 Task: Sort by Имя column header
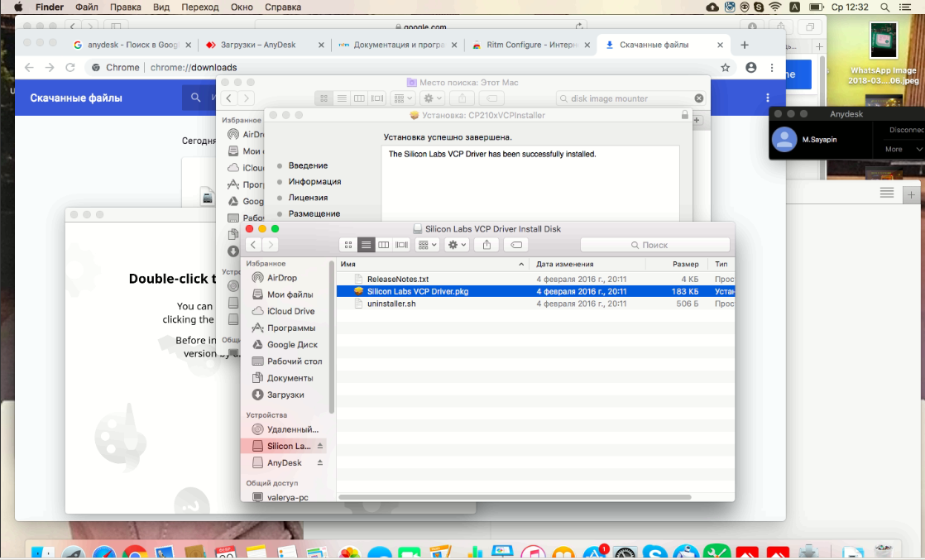click(x=433, y=265)
